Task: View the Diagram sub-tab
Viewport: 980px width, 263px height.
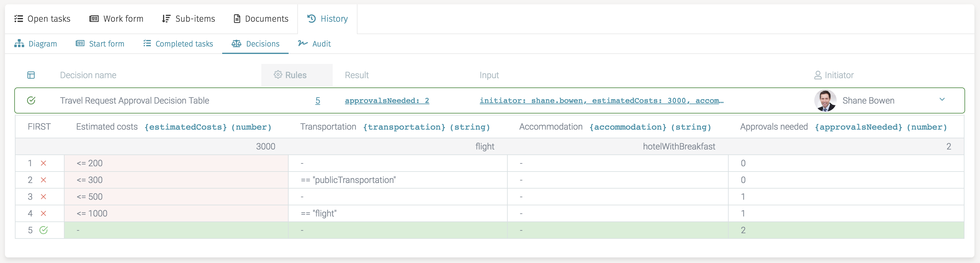Action: tap(36, 44)
